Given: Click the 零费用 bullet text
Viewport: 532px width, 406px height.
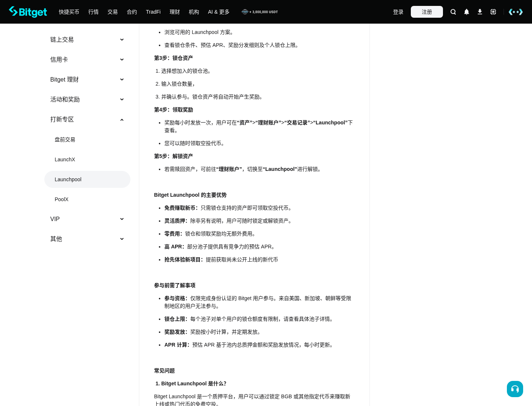Looking at the screenshot, I should pyautogui.click(x=211, y=234).
